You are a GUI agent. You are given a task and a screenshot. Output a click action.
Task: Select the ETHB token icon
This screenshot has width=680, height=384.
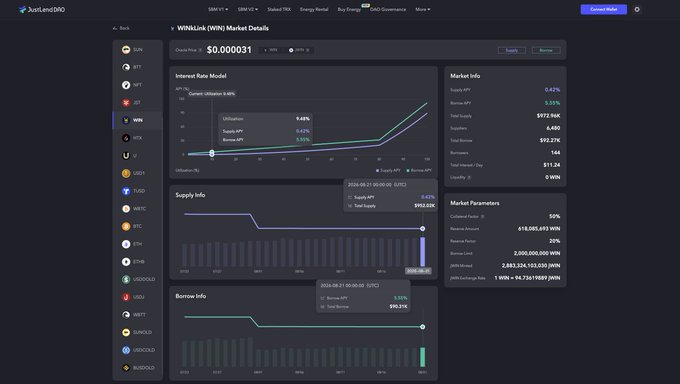(x=126, y=262)
